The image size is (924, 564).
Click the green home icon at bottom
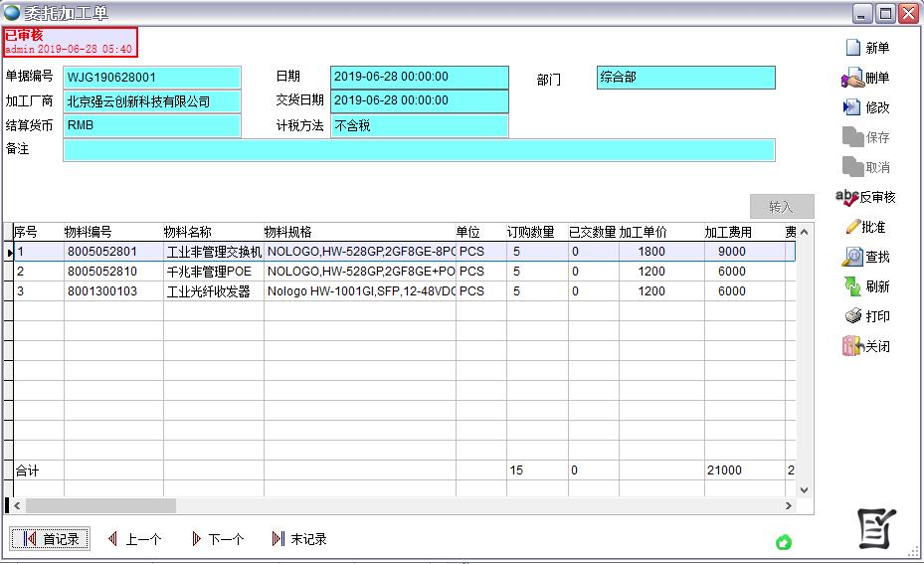pos(784,542)
